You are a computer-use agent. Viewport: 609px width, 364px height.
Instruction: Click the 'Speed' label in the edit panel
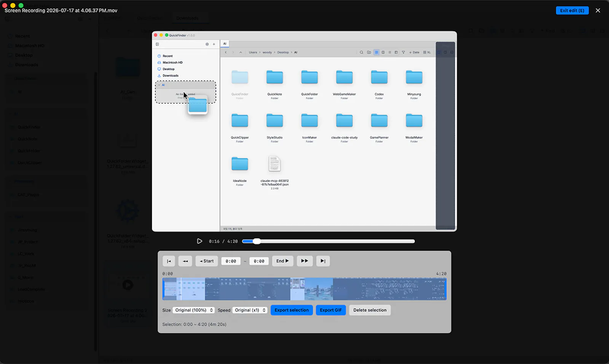(x=224, y=310)
